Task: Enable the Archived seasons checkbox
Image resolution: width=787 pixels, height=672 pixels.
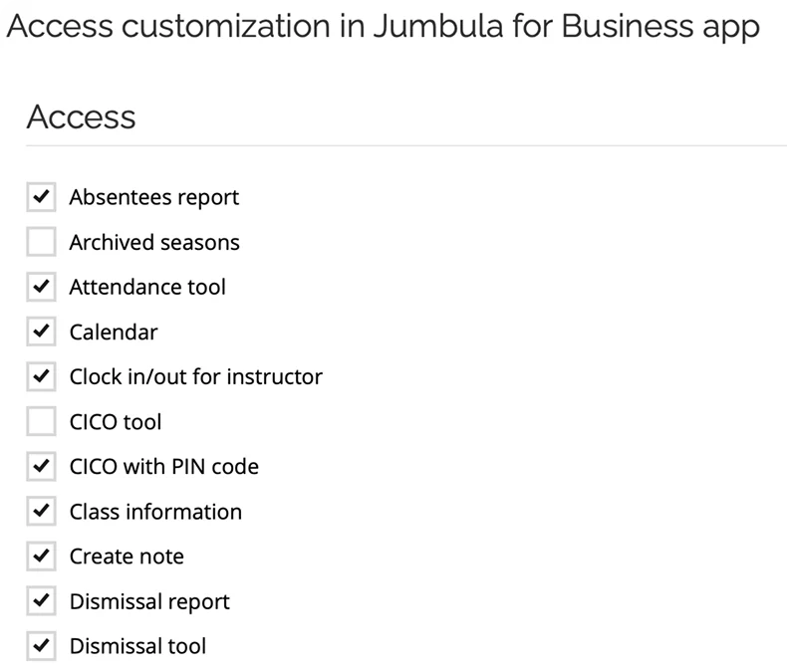Action: (41, 242)
